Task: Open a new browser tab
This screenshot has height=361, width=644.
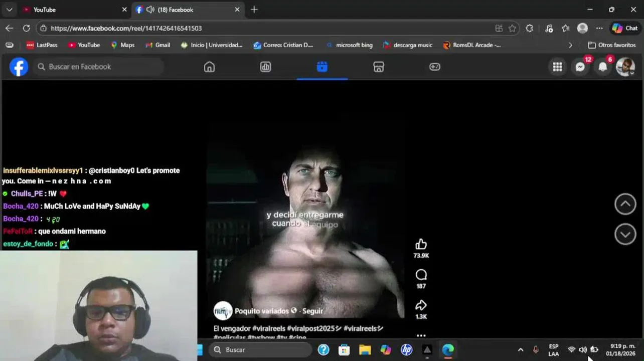Action: click(x=254, y=10)
